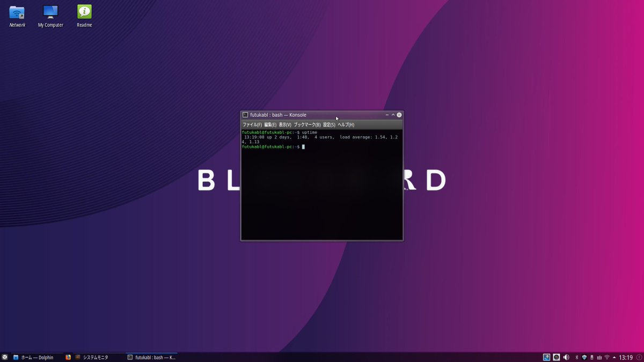Open the Bluetooth tray icon
The image size is (644, 362).
click(x=577, y=357)
